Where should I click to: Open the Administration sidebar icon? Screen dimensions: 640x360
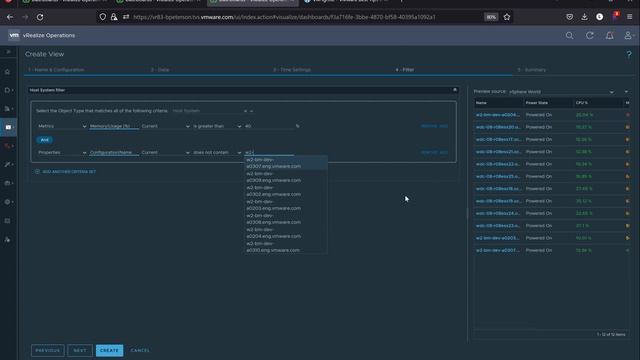point(7,240)
